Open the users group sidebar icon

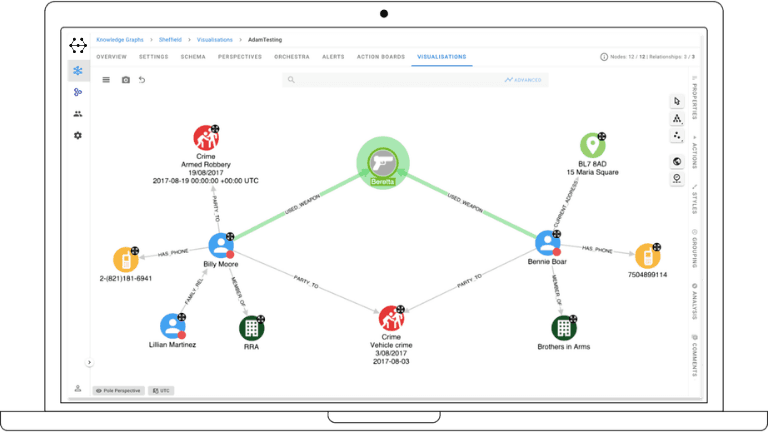(x=78, y=114)
